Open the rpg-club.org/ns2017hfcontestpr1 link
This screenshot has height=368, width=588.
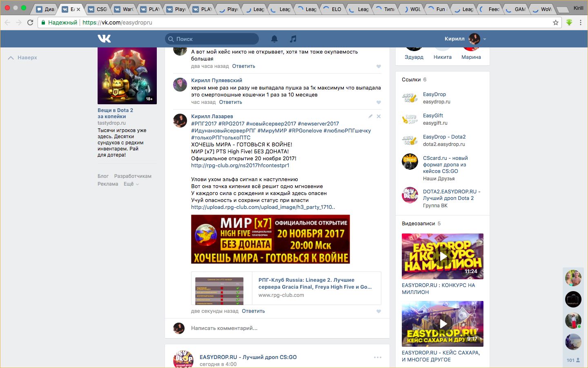tap(240, 166)
